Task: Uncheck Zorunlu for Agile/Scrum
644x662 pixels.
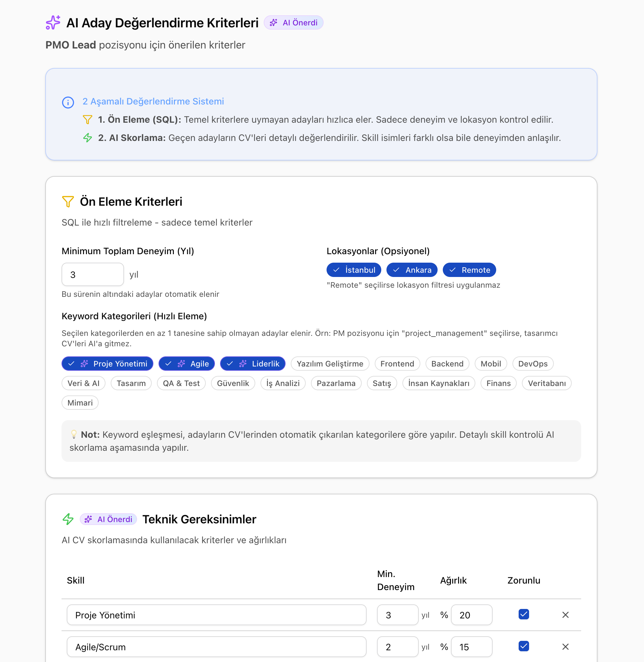Action: 524,646
